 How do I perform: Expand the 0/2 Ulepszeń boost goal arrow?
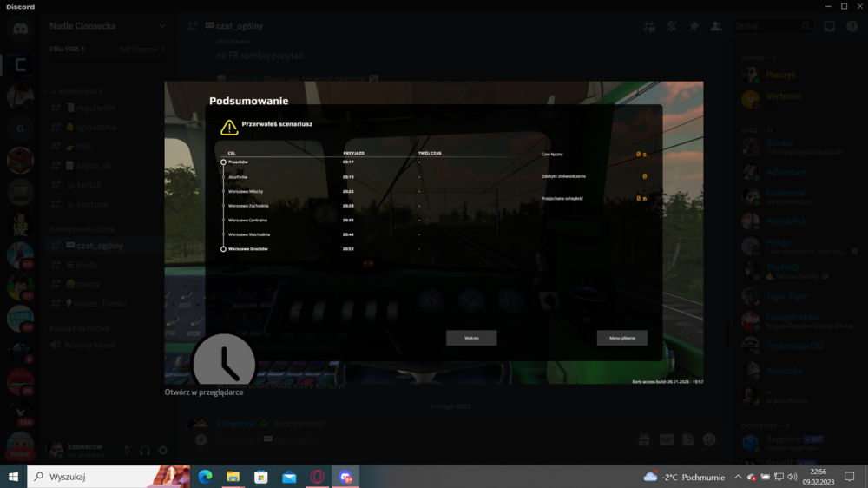162,49
